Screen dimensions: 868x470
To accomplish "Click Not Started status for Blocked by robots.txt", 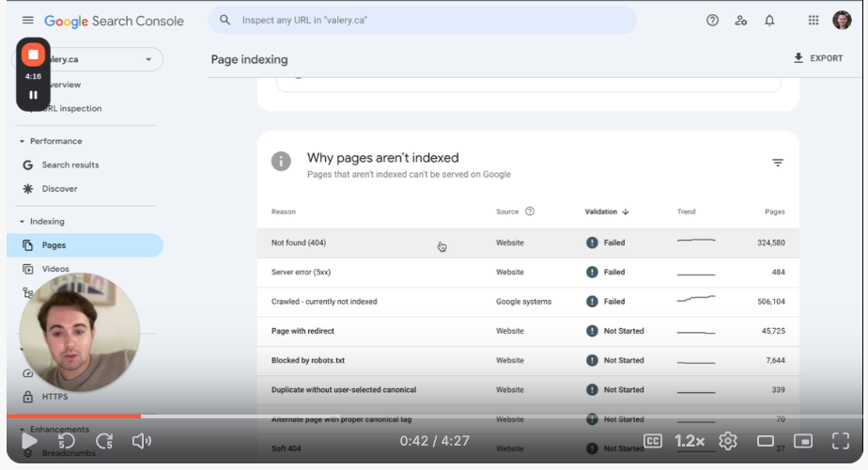I will (x=615, y=360).
